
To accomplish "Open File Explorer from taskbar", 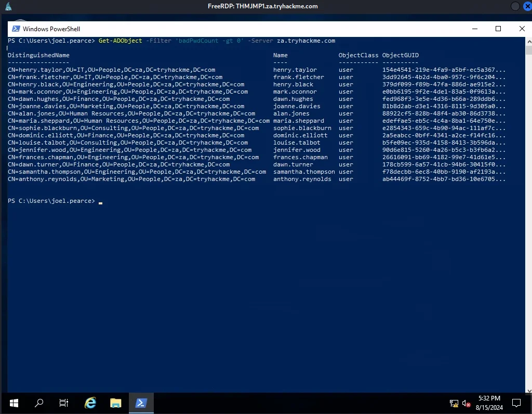I will tap(116, 403).
